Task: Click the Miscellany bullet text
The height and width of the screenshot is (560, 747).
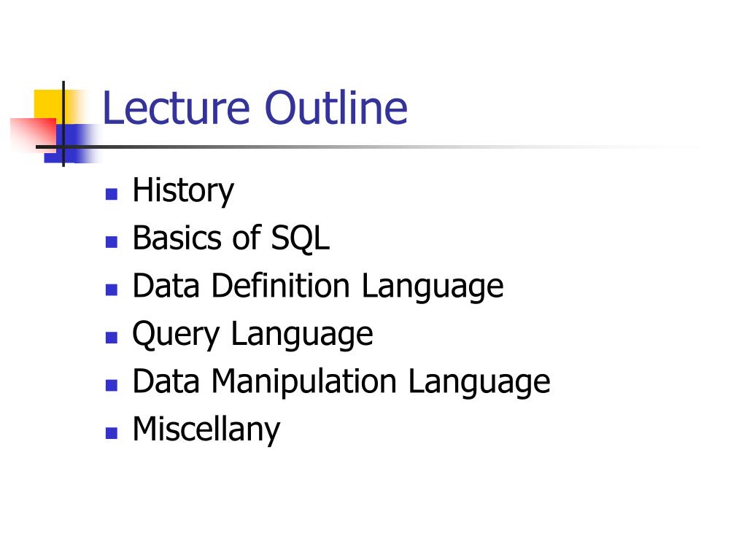Action: (x=206, y=429)
